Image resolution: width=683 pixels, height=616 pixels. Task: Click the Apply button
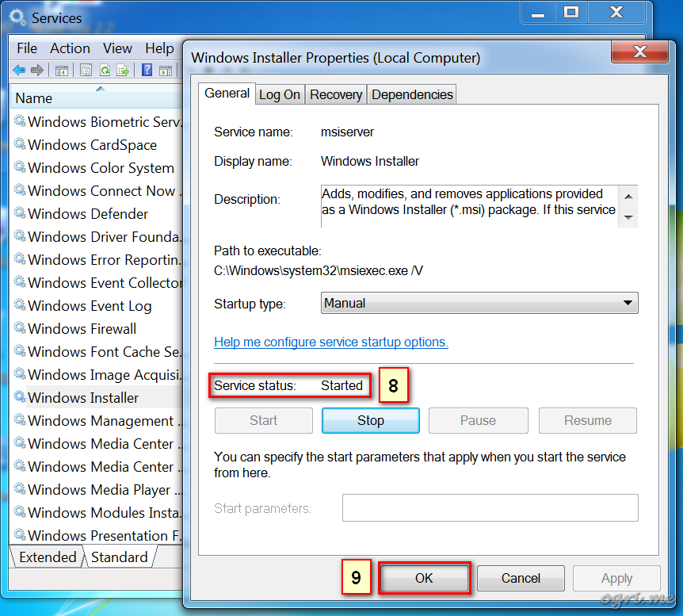(616, 578)
